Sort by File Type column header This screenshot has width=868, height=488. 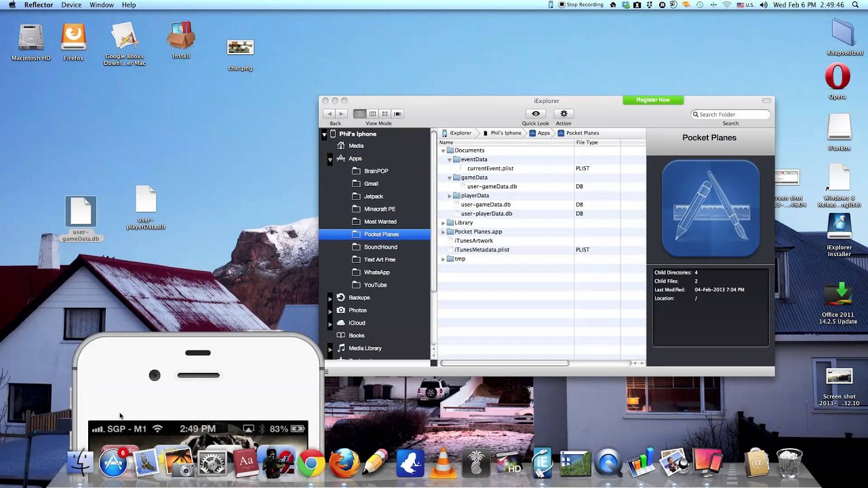click(597, 142)
